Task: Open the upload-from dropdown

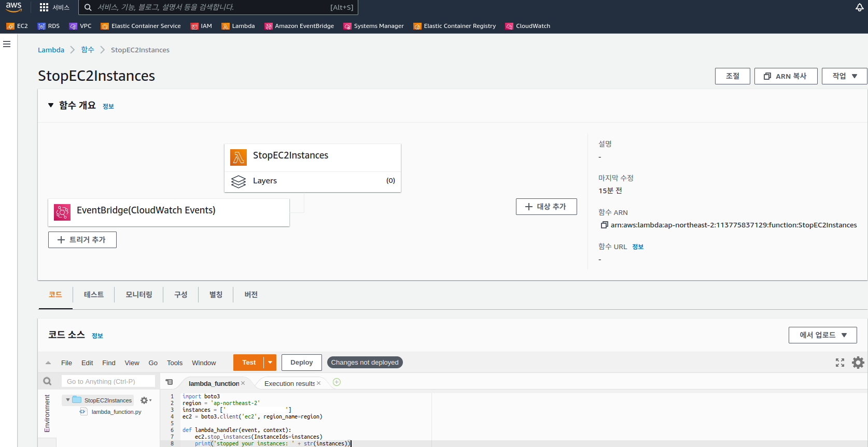Action: 822,335
